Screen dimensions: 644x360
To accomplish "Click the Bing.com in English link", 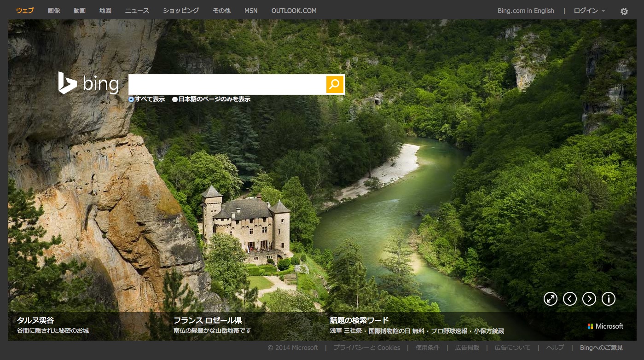I will [x=526, y=11].
